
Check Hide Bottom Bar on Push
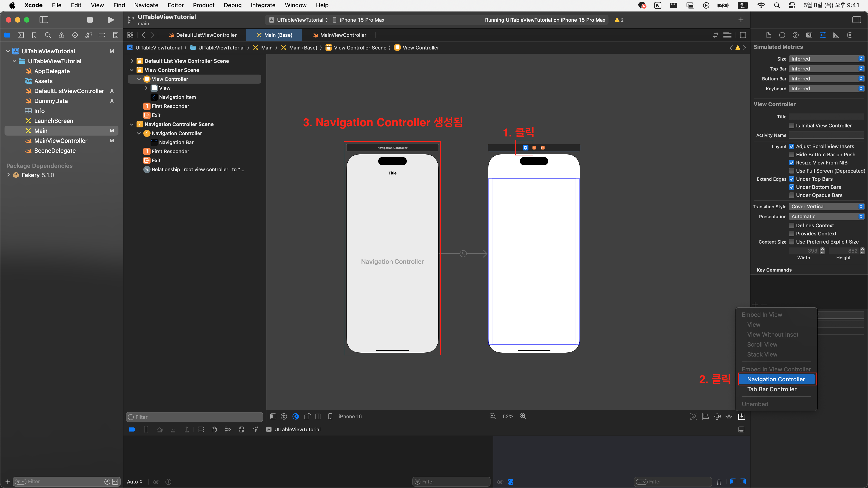coord(792,155)
